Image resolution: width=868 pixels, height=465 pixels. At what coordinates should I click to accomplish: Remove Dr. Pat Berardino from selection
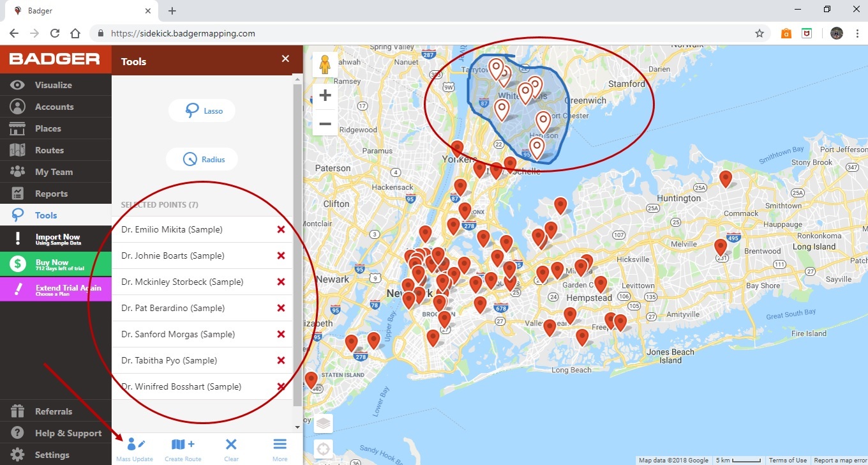(x=281, y=308)
